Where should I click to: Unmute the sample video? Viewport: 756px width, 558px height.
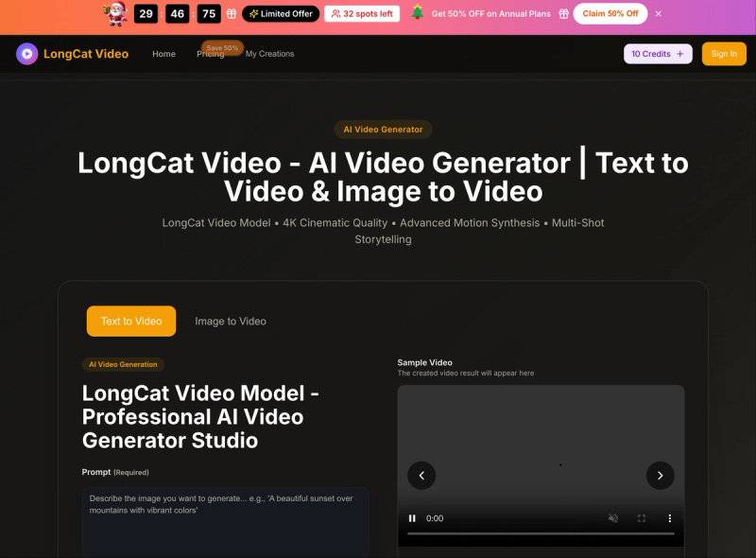[x=612, y=518]
